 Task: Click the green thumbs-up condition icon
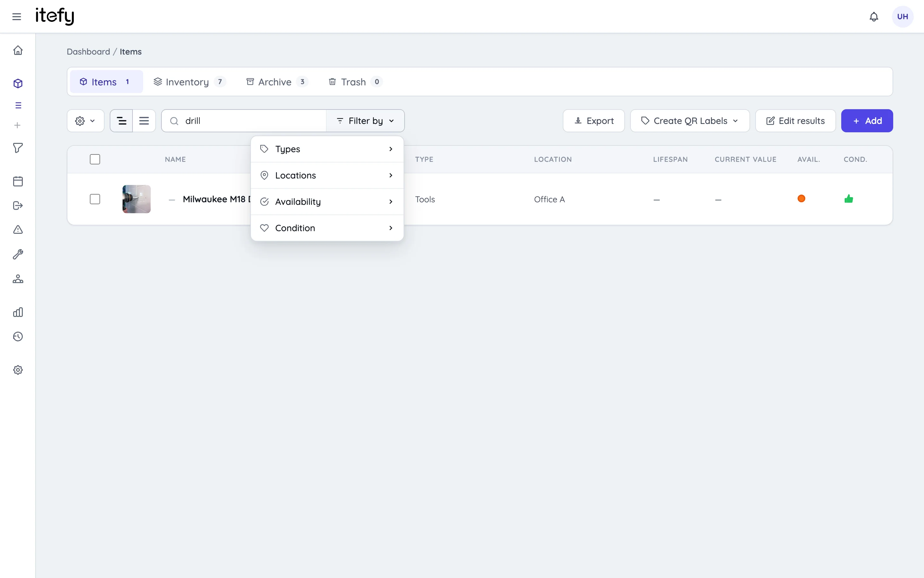coord(848,199)
